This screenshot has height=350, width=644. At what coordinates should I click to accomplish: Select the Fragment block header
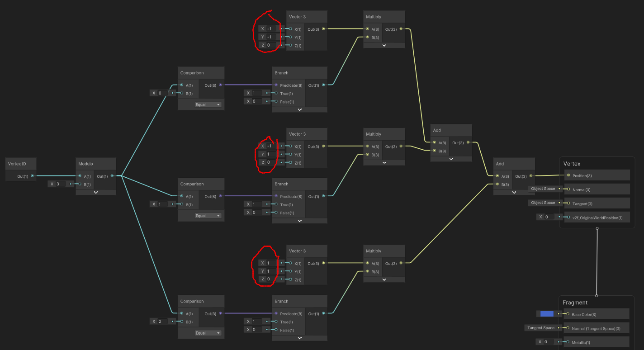click(575, 303)
